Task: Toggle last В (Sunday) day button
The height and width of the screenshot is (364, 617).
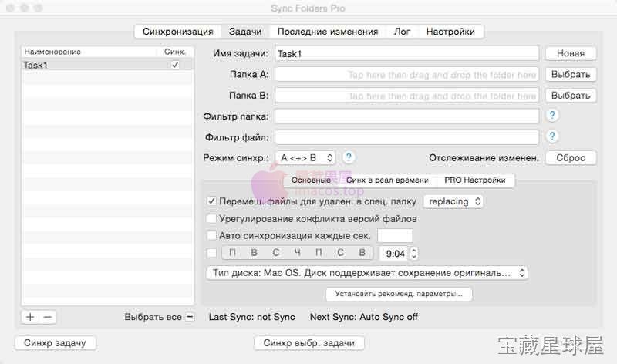Action: (362, 253)
